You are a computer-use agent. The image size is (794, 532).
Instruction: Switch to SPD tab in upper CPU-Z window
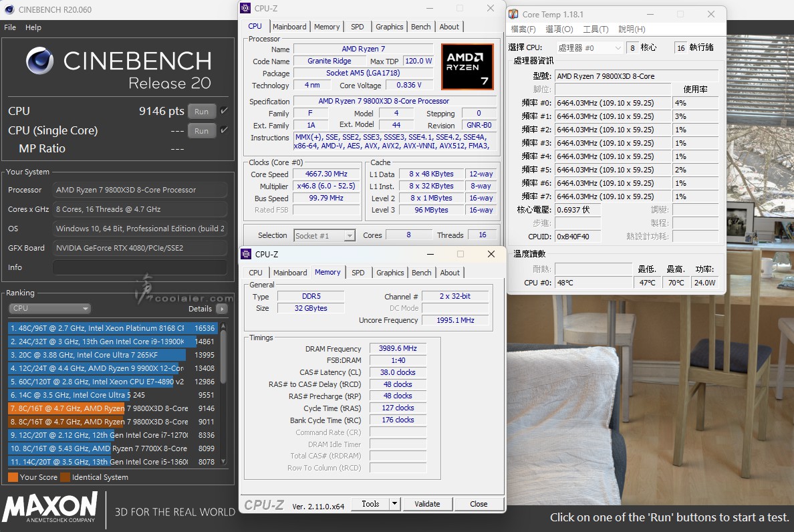[x=357, y=27]
